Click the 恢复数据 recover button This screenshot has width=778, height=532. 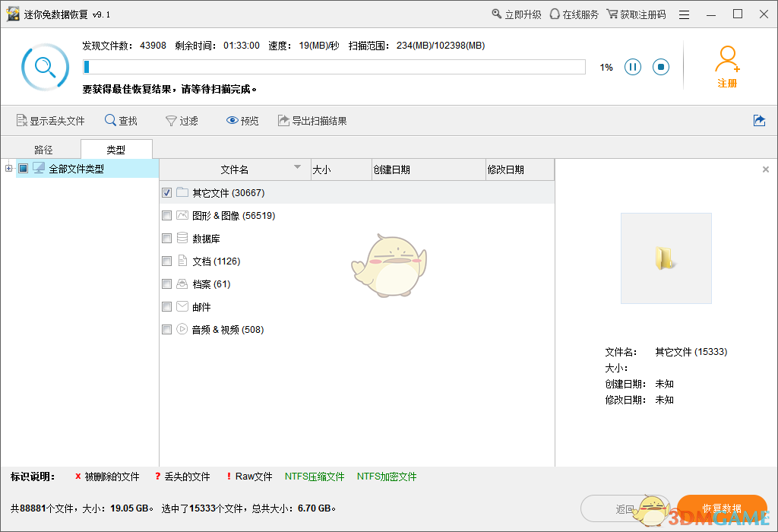pyautogui.click(x=723, y=508)
